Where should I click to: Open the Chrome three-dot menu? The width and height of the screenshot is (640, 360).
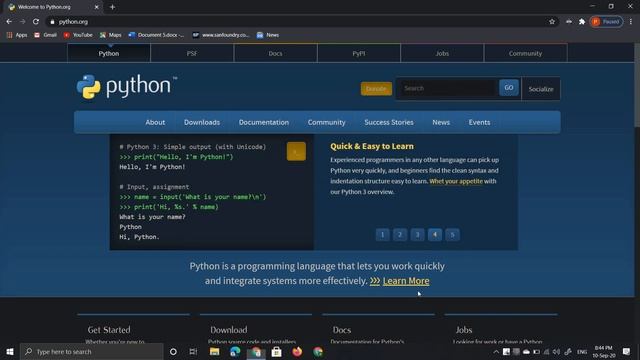tap(631, 22)
